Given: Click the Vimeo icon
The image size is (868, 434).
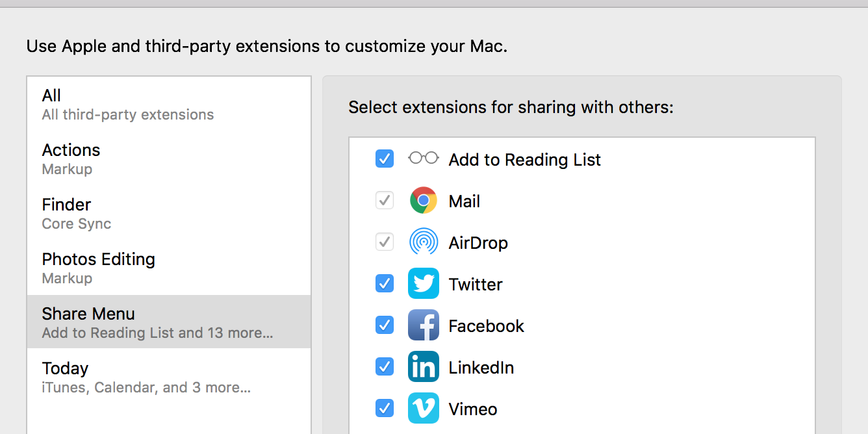Looking at the screenshot, I should coord(423,409).
